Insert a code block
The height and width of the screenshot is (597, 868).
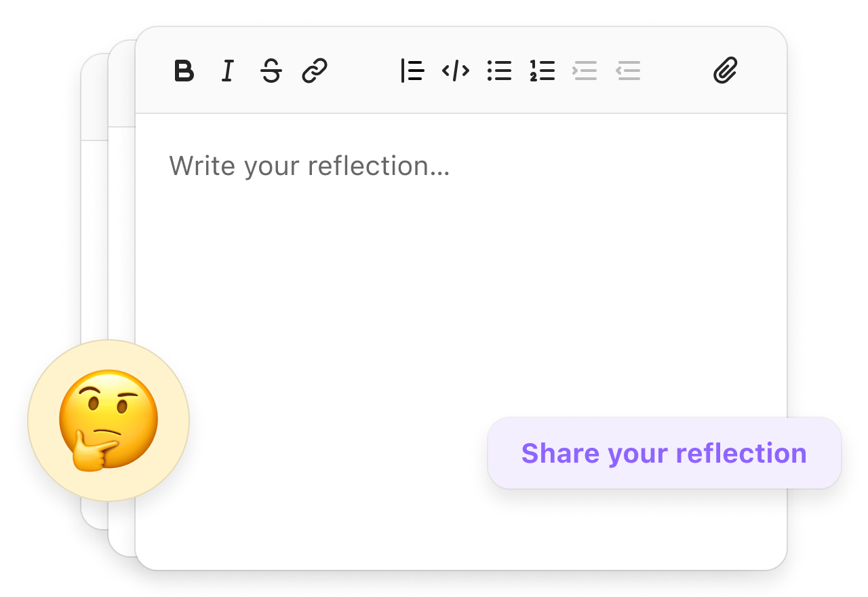456,71
